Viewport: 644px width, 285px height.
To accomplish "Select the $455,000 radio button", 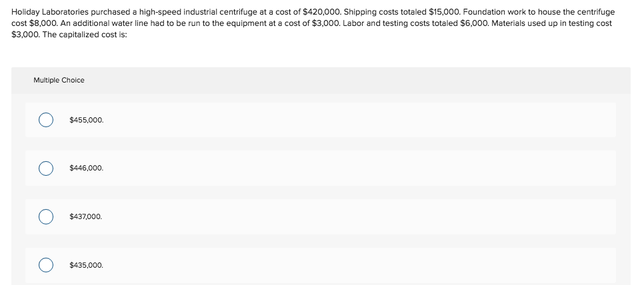I will (x=45, y=120).
